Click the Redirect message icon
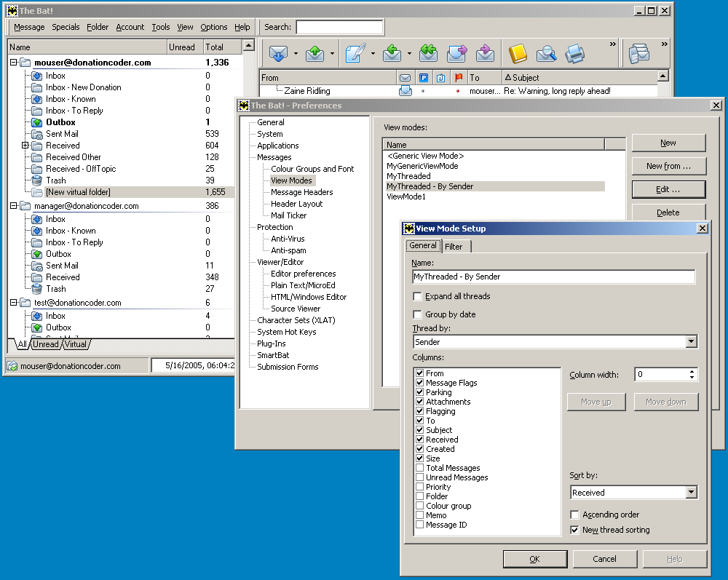The width and height of the screenshot is (728, 580). point(485,54)
